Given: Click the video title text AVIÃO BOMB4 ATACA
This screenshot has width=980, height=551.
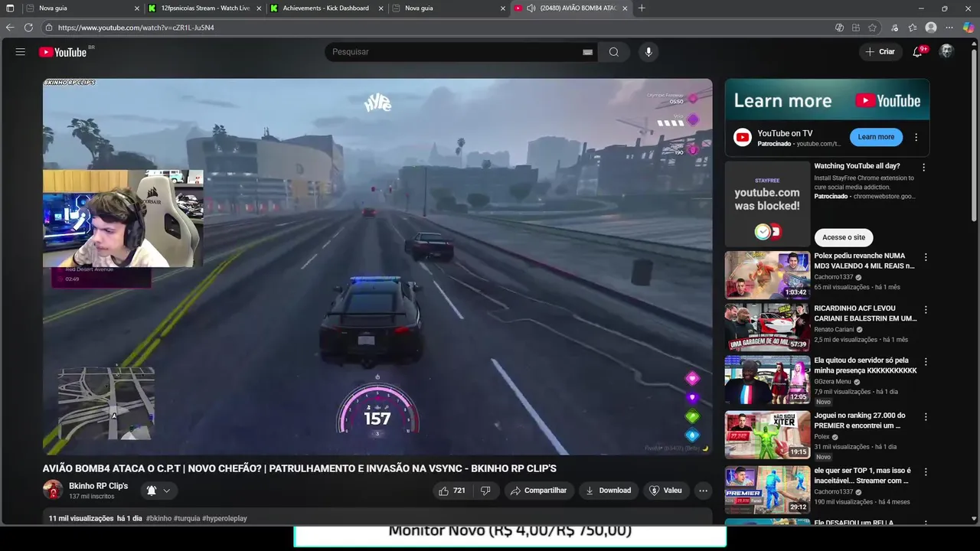Looking at the screenshot, I should [299, 468].
